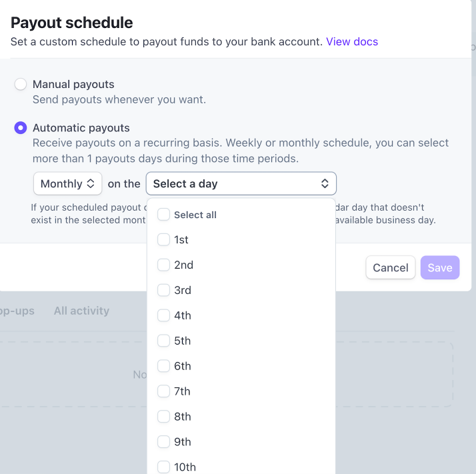The width and height of the screenshot is (476, 474).
Task: Expand the Select a day dropdown
Action: 241,183
